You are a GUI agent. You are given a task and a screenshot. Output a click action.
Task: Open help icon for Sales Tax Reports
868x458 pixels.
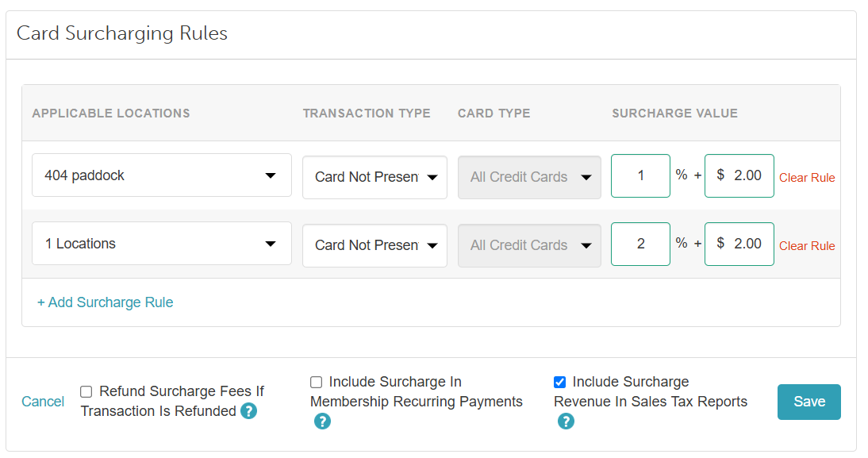click(x=566, y=421)
